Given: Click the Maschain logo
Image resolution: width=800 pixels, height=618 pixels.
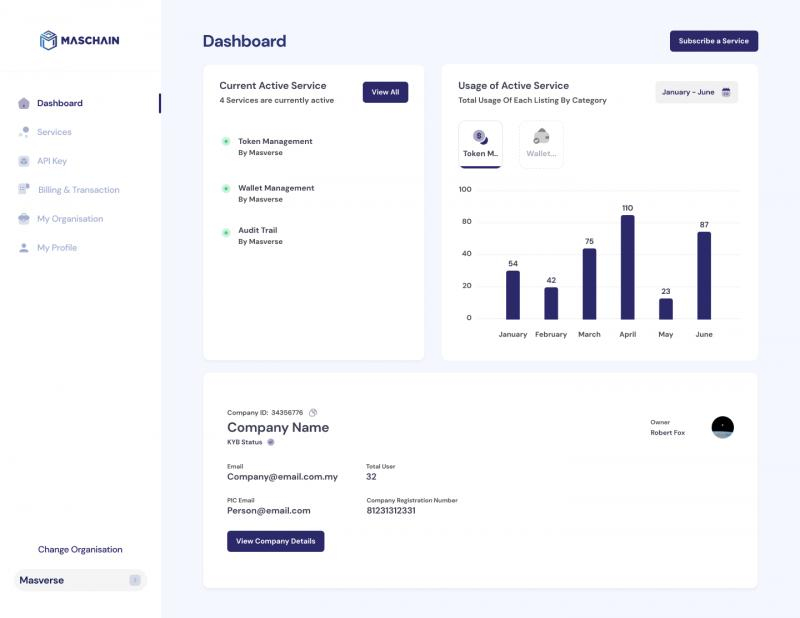Looking at the screenshot, I should coord(79,40).
